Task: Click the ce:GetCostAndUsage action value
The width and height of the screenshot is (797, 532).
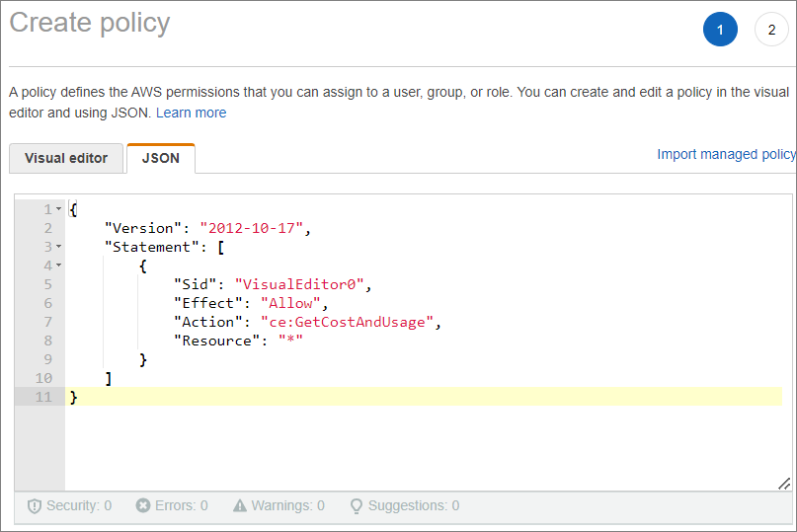Action: (347, 322)
